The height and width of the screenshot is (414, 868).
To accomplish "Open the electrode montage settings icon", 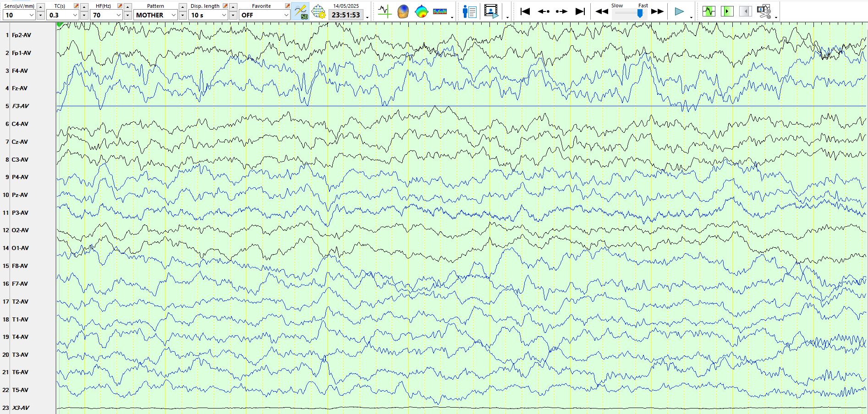I will [x=319, y=11].
